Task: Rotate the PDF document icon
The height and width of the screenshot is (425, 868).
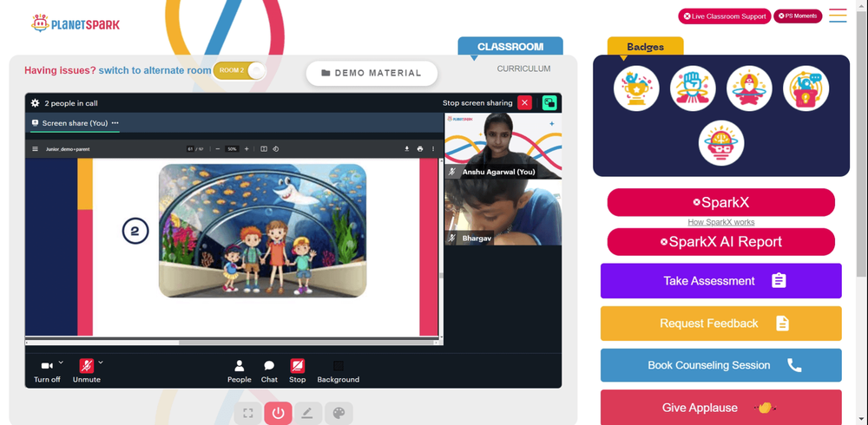Action: point(276,149)
